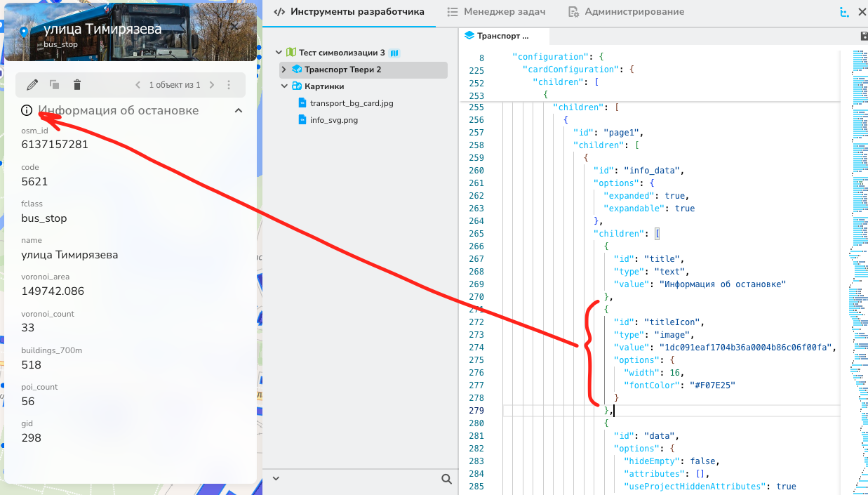This screenshot has width=868, height=495.
Task: Click "Информация об остановке" string in code
Action: point(722,284)
